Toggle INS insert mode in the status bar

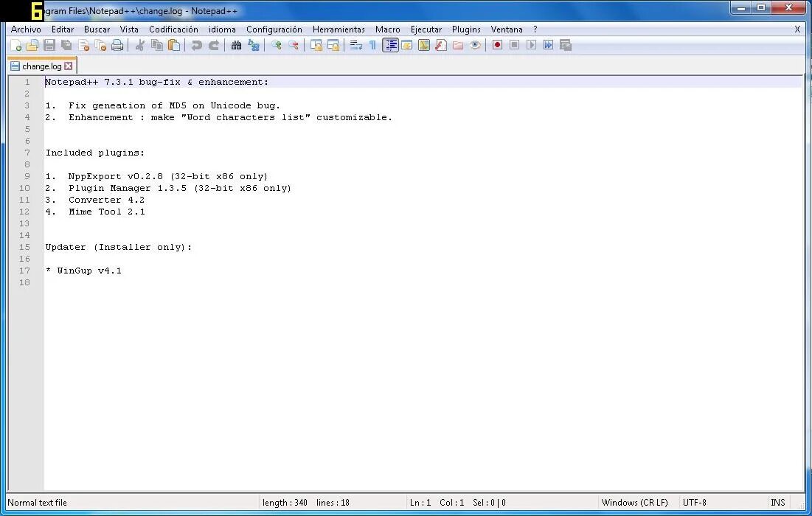(x=778, y=503)
